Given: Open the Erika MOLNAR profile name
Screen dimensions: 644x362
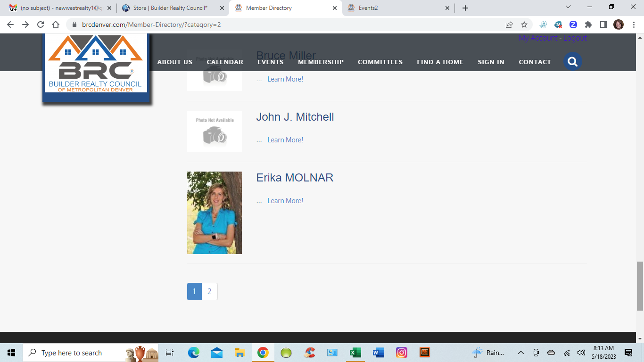Looking at the screenshot, I should (x=295, y=178).
